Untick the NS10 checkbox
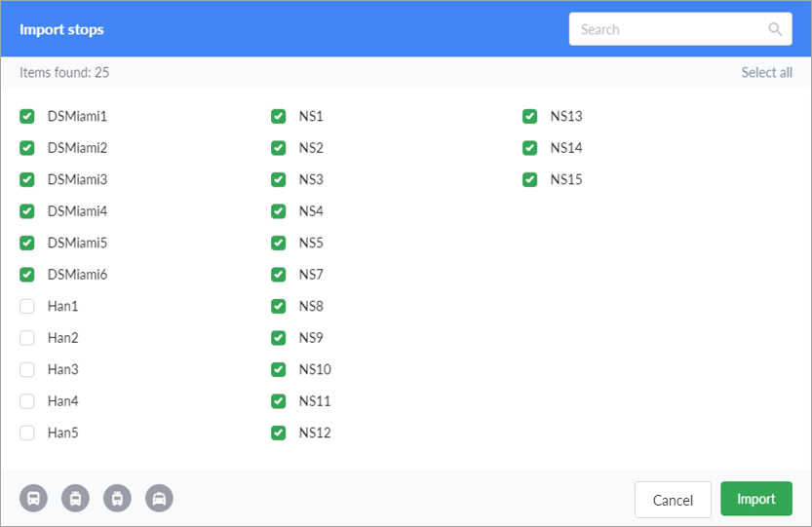 coord(279,370)
